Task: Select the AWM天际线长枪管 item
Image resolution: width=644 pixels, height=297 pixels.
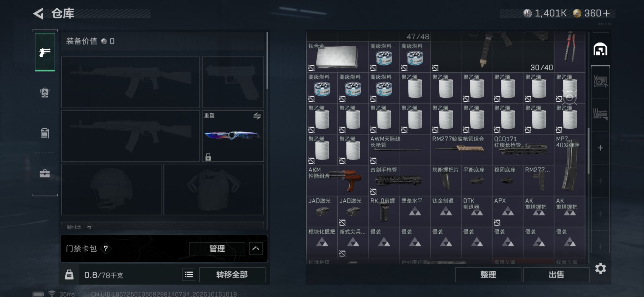Action: (x=399, y=150)
